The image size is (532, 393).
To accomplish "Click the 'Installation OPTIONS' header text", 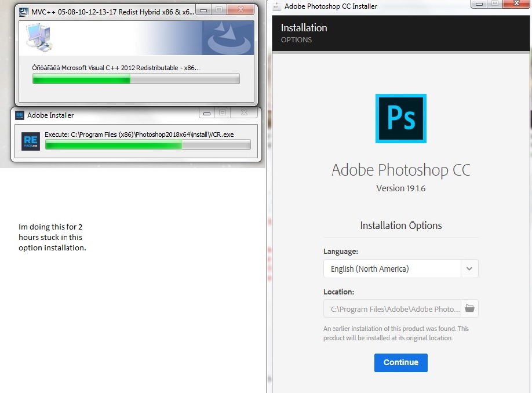I will tap(304, 33).
